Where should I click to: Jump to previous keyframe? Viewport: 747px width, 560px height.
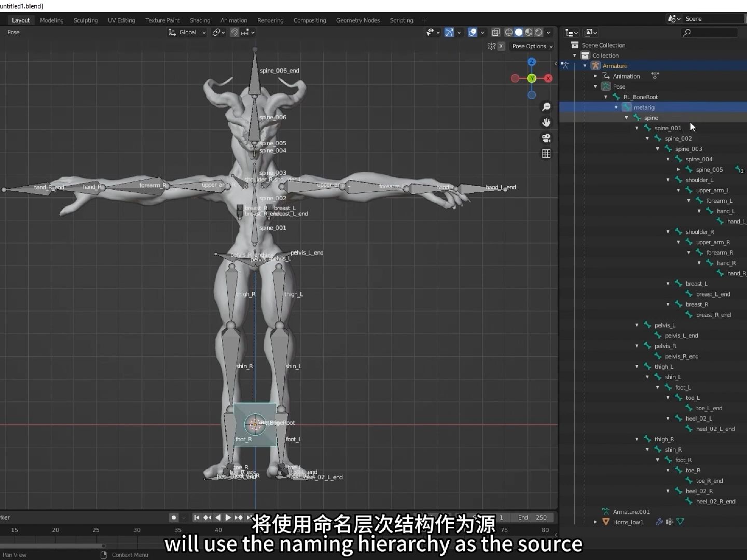pos(208,517)
